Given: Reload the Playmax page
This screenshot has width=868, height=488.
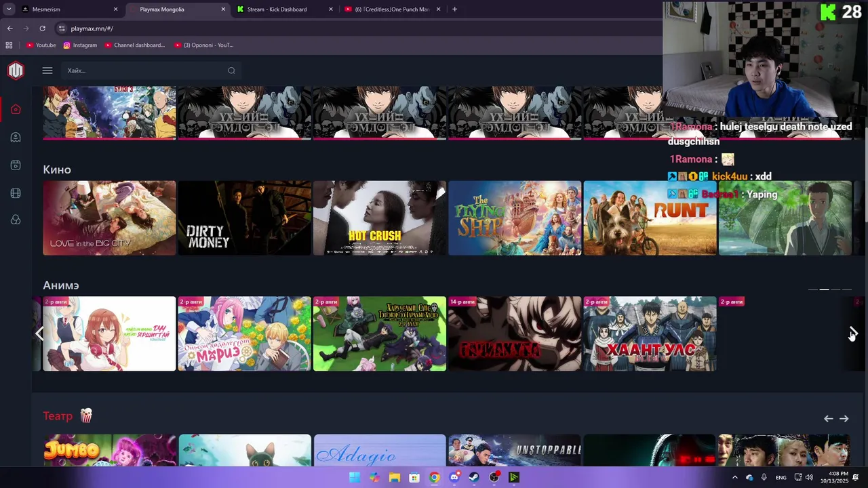Looking at the screenshot, I should click(x=42, y=28).
